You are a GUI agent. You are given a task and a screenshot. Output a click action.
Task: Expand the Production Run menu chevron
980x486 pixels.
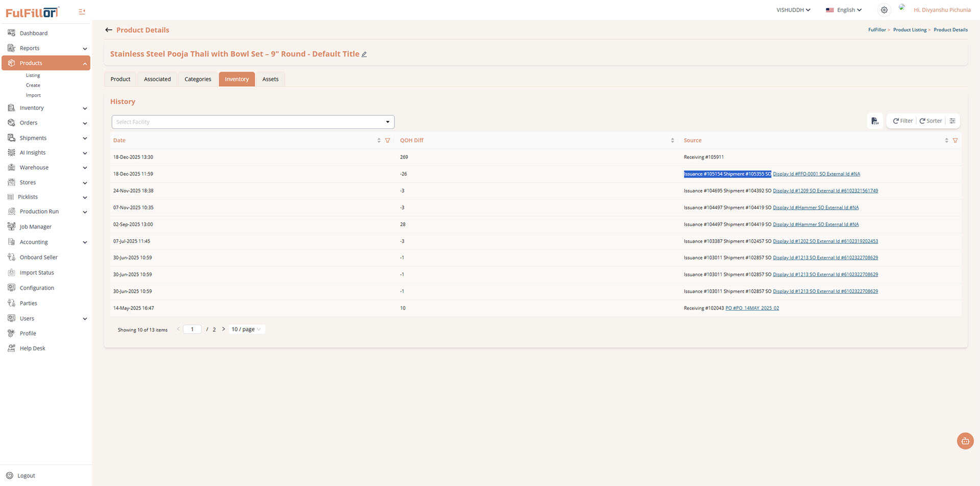[x=85, y=212]
